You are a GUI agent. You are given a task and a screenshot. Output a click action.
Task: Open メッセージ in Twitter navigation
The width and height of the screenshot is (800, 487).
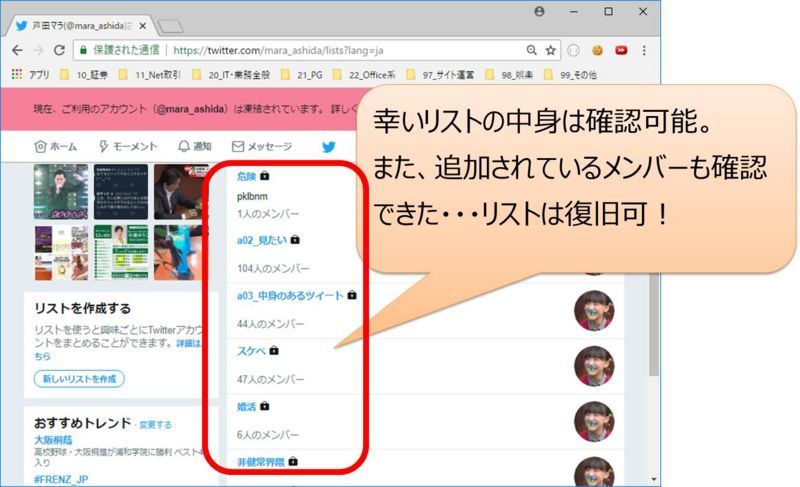pos(262,147)
